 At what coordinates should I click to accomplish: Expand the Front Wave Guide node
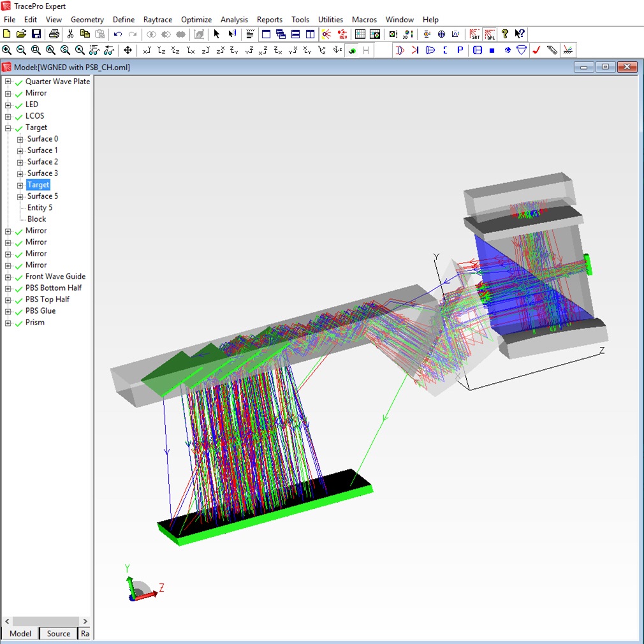click(x=9, y=276)
